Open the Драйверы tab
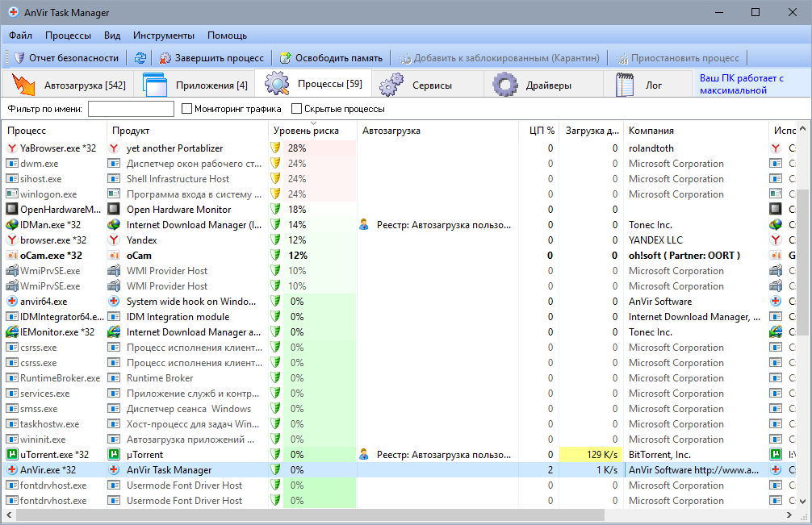This screenshot has height=525, width=812. pyautogui.click(x=544, y=85)
